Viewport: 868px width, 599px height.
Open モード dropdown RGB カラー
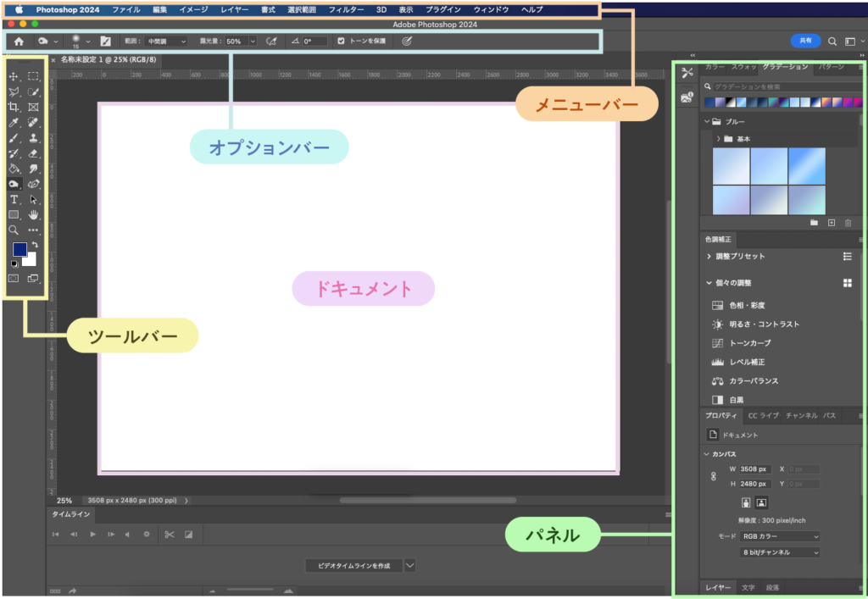point(780,536)
